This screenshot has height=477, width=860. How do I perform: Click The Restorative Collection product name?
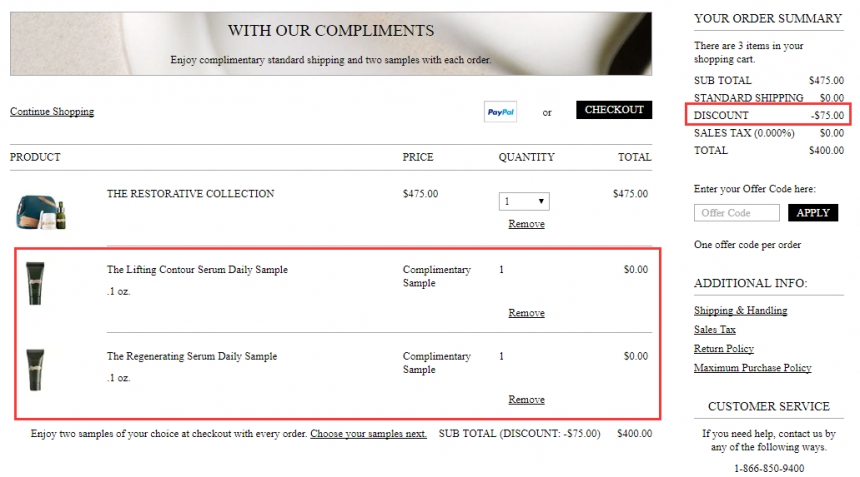[190, 194]
